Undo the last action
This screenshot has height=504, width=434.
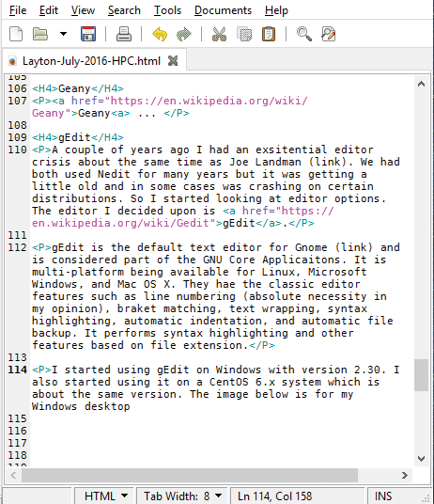160,35
